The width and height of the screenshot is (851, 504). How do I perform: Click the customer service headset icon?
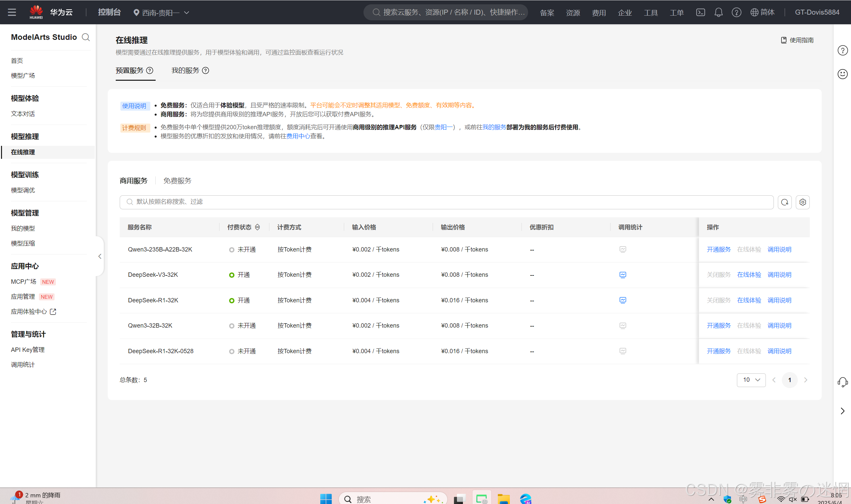click(842, 382)
